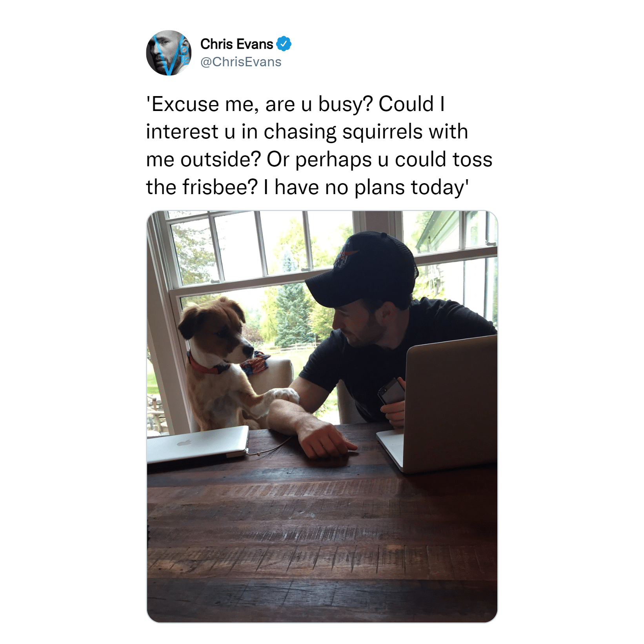The height and width of the screenshot is (644, 644).
Task: Click the Apple logo on closed laptop
Action: click(x=185, y=443)
